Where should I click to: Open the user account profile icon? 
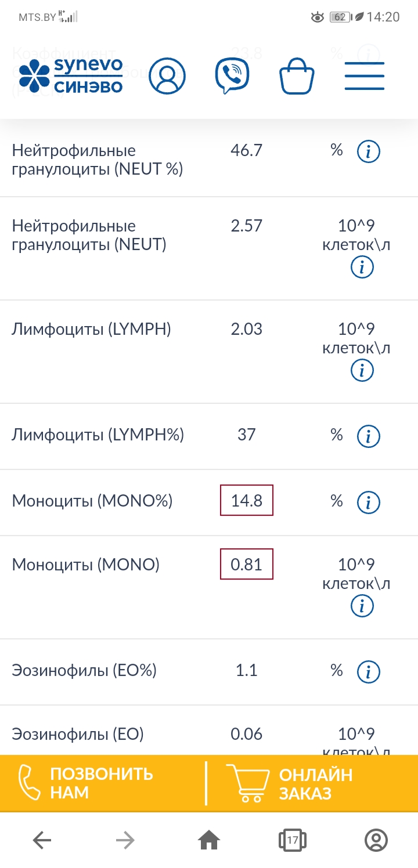click(167, 76)
